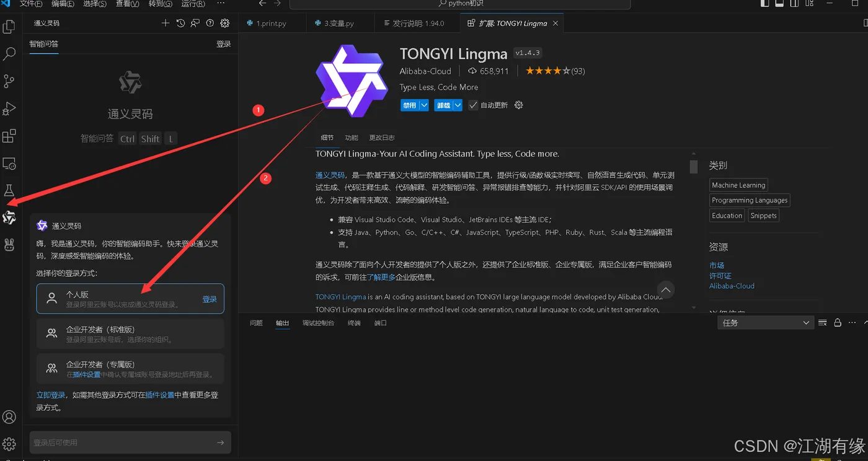
Task: Open dropdown arrow next to 禁用 button
Action: point(424,105)
